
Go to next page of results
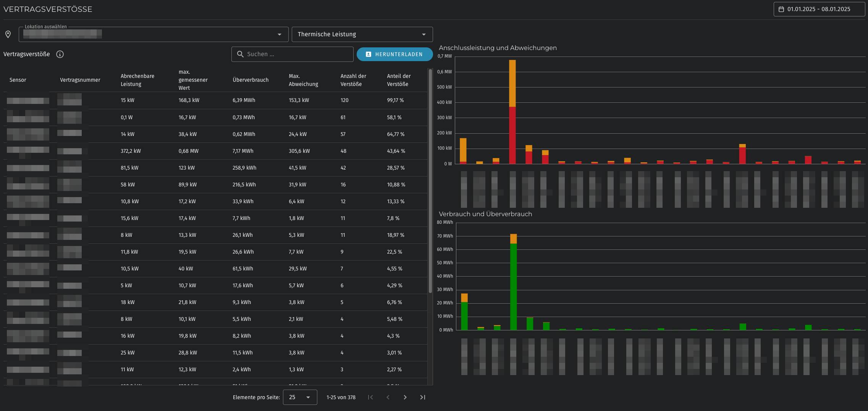click(405, 397)
